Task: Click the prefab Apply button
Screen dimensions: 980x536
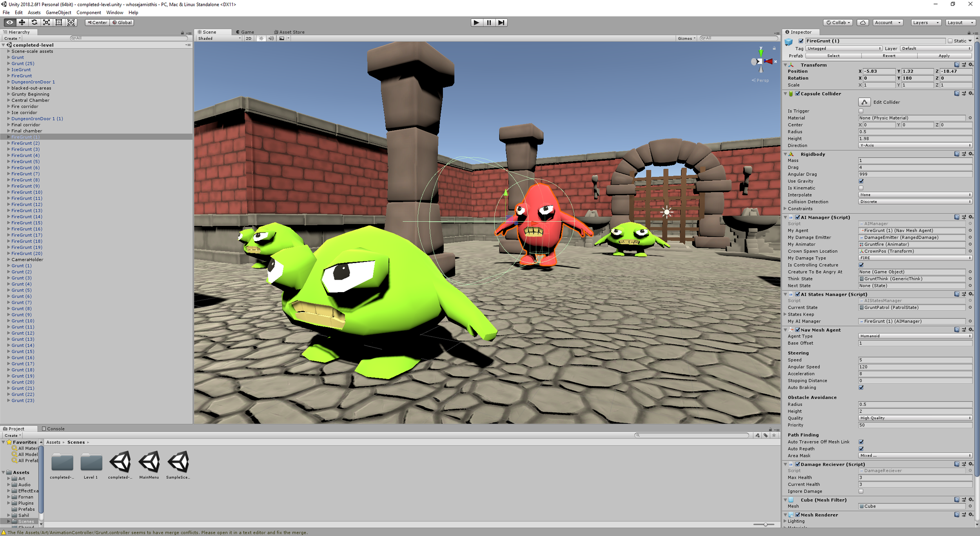Action: [944, 56]
